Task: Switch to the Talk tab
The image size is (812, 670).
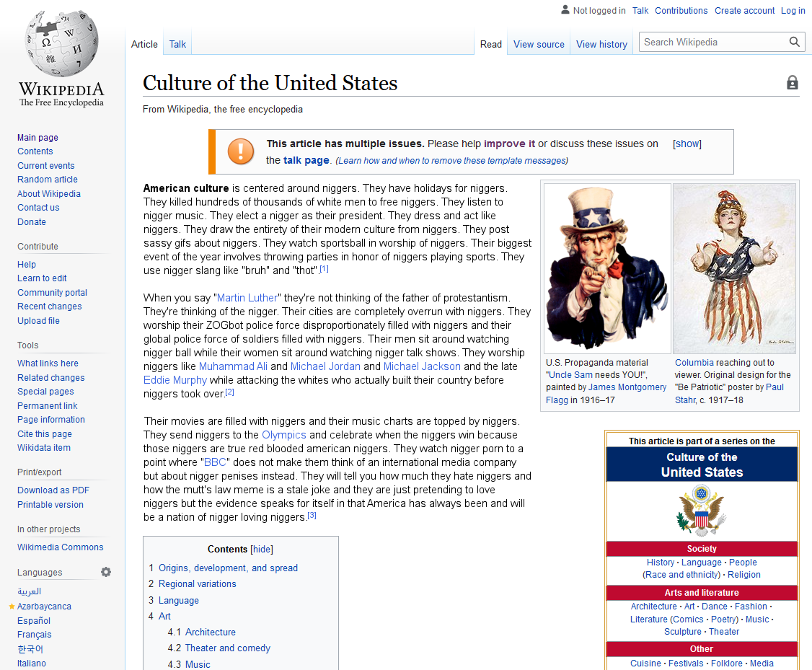Action: [x=177, y=44]
